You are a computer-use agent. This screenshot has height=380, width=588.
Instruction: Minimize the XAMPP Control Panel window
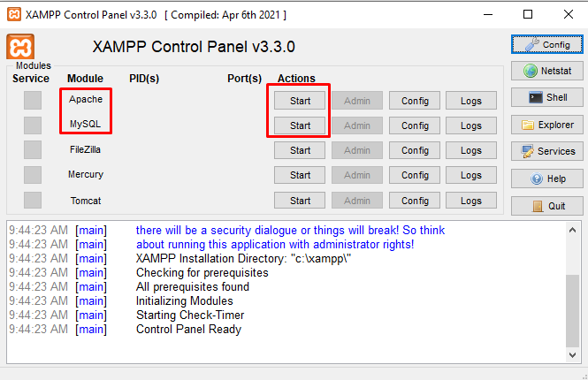(488, 15)
